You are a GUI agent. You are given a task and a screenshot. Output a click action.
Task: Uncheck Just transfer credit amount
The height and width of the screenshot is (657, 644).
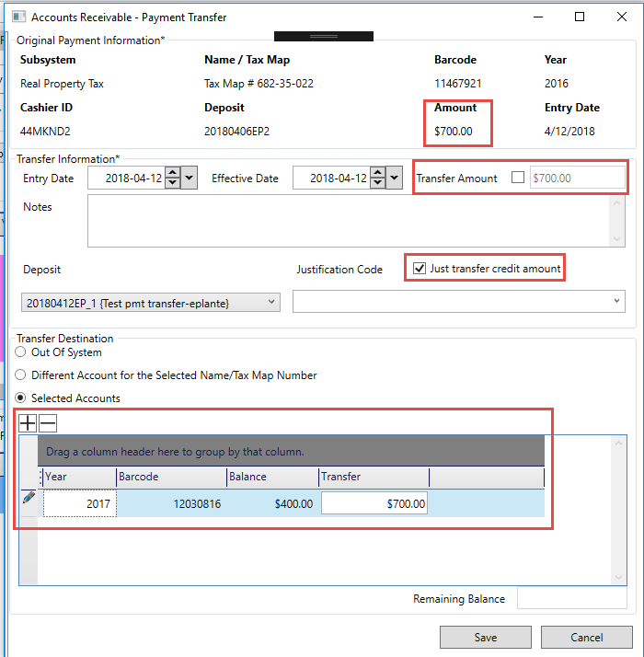(420, 269)
